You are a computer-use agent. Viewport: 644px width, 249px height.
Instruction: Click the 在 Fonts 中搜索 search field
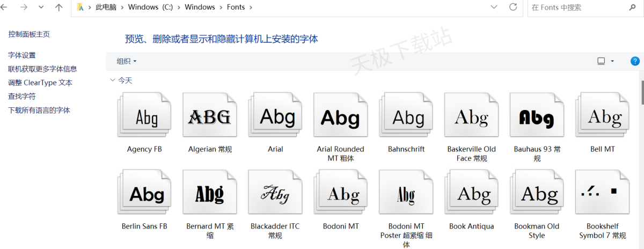pos(577,8)
